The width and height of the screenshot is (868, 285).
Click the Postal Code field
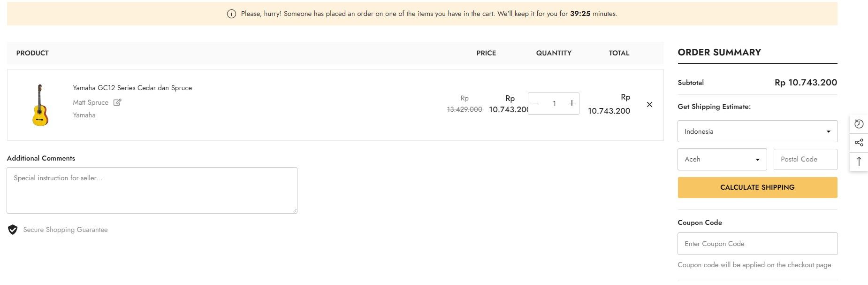pyautogui.click(x=805, y=160)
